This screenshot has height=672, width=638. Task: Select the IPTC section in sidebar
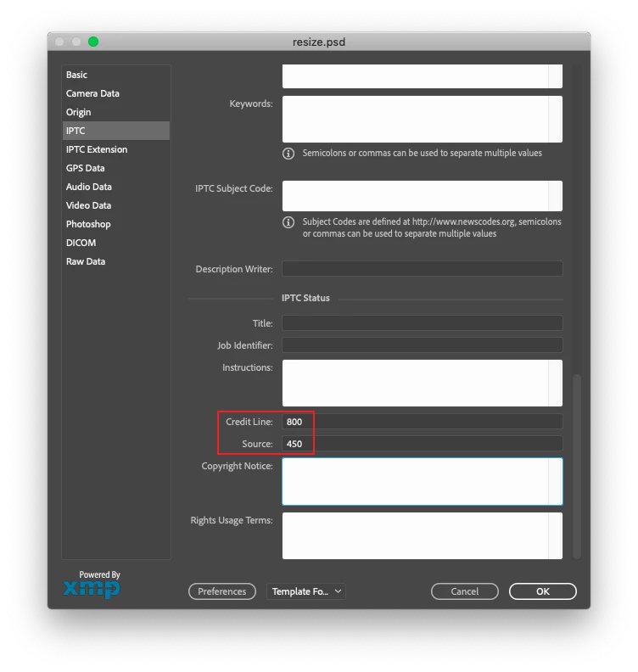[115, 131]
